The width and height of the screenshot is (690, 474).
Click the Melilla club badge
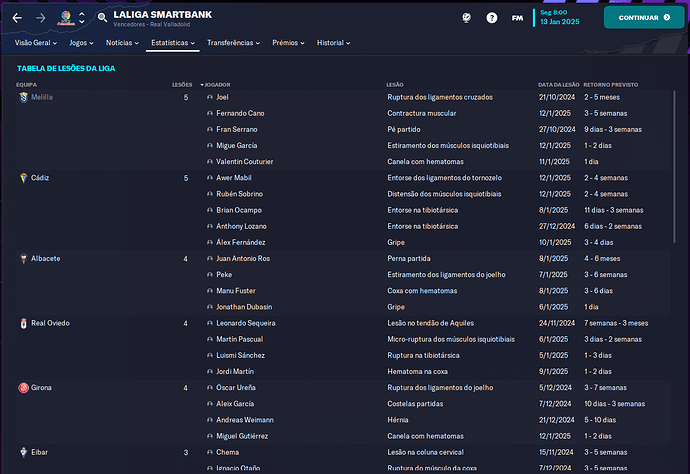(x=24, y=97)
